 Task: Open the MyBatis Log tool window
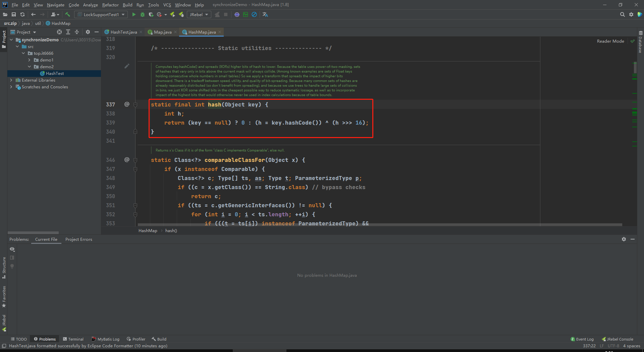(x=105, y=339)
